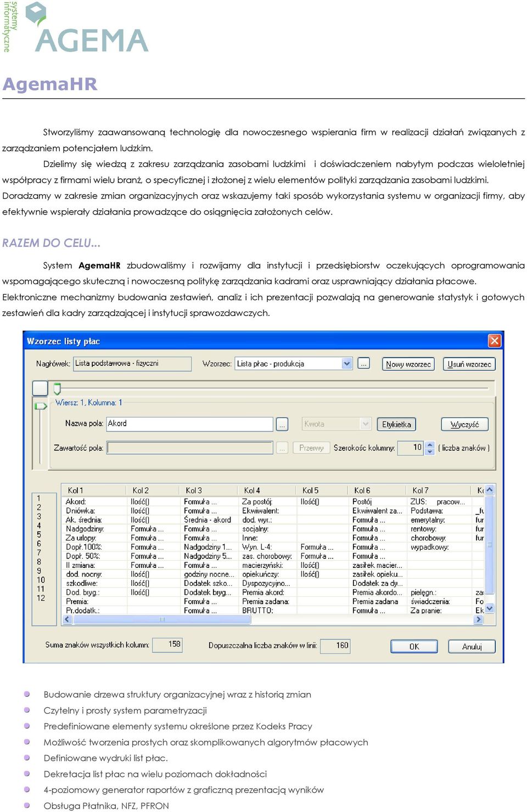Click the left arrow of horizontal scrollbar
Screen dimensions: 527x812
pos(68,619)
